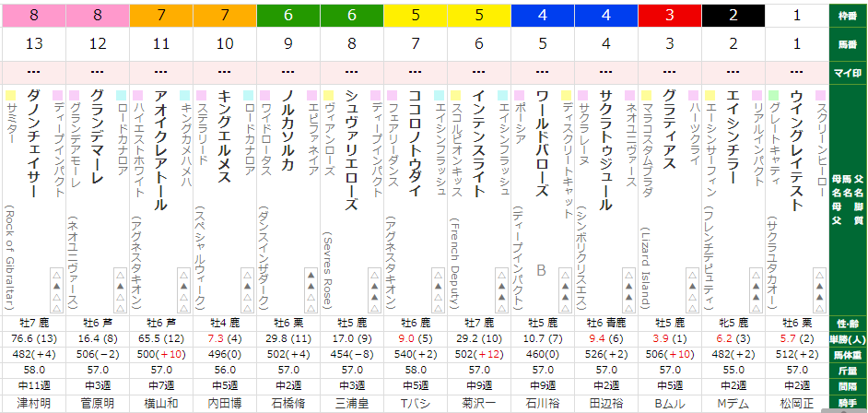Open horse page for ダノンチェイサー
The height and width of the screenshot is (413, 868).
[33, 144]
